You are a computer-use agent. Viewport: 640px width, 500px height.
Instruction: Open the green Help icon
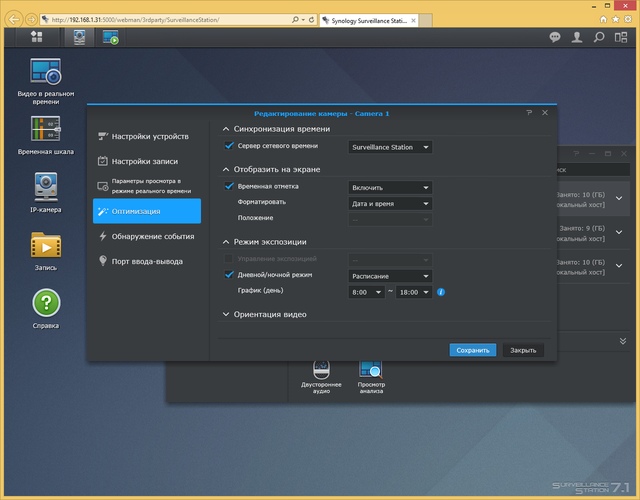coord(46,303)
